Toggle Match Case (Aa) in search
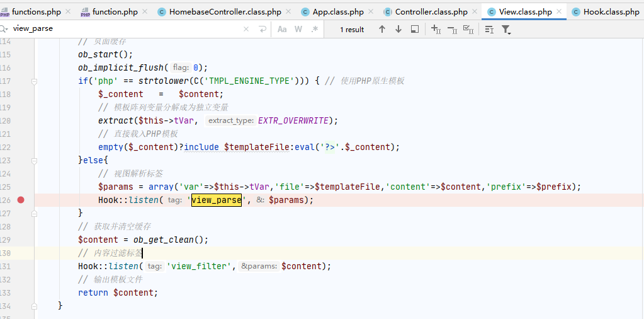This screenshot has height=319, width=644. [282, 29]
